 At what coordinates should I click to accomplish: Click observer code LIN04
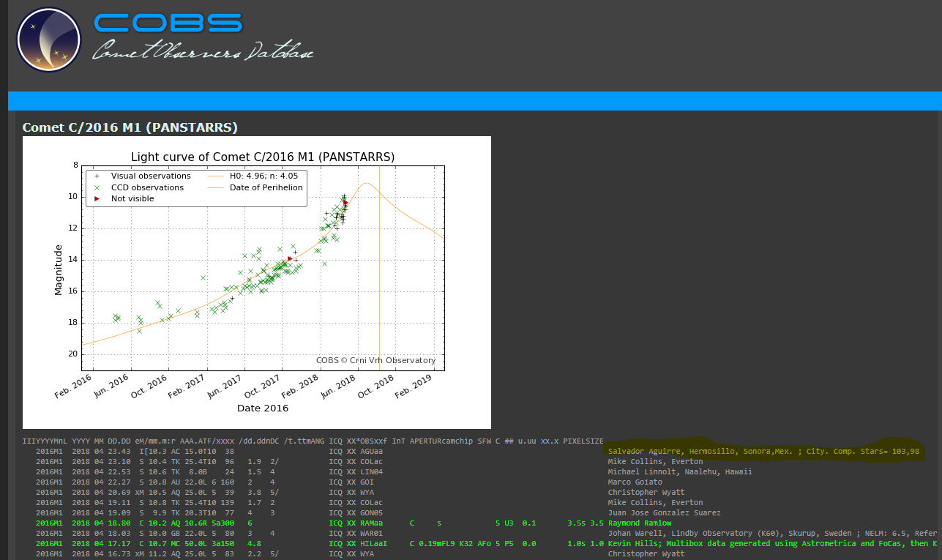pyautogui.click(x=371, y=472)
